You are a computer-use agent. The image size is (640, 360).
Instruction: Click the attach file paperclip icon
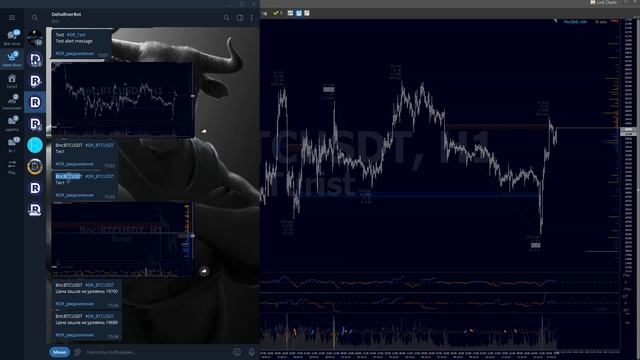tap(77, 352)
